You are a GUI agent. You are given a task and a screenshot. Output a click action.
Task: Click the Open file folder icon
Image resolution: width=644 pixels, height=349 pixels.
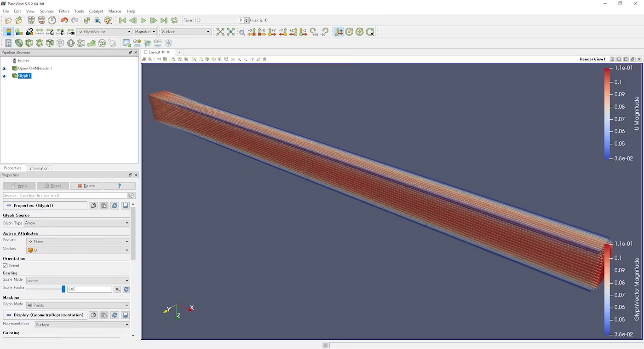pos(8,20)
